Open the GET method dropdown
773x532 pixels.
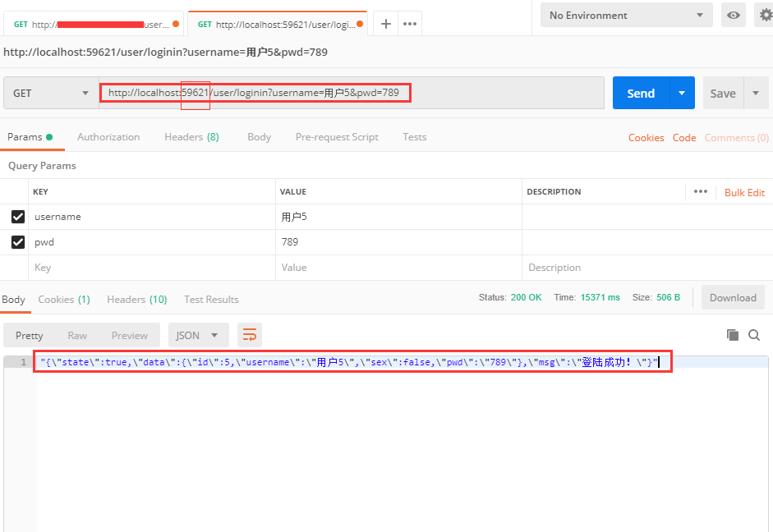tap(51, 93)
